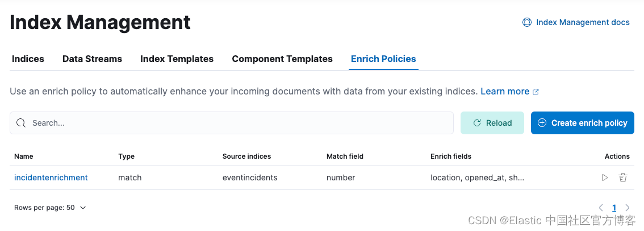Open the incidentenrichment policy link
This screenshot has width=644, height=231.
[x=51, y=178]
